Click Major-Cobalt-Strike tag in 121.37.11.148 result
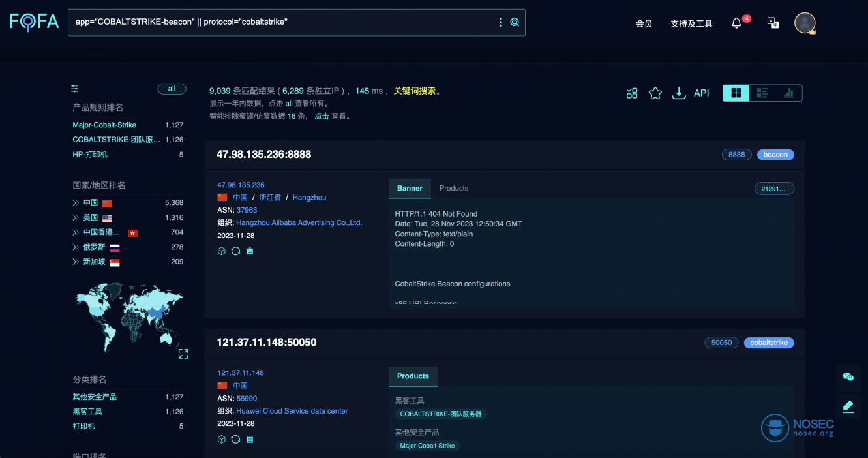 [x=427, y=446]
